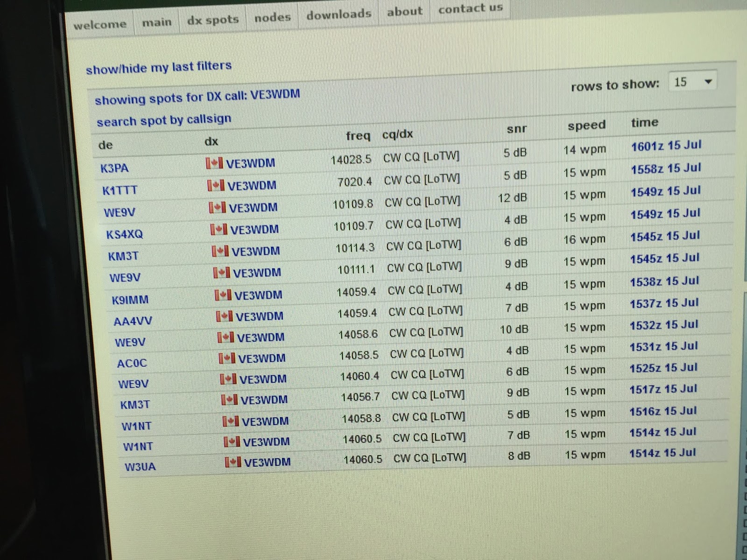Click VE3WDM callsign in the W3UA row
Viewport: 747px width, 560px height.
pyautogui.click(x=268, y=462)
